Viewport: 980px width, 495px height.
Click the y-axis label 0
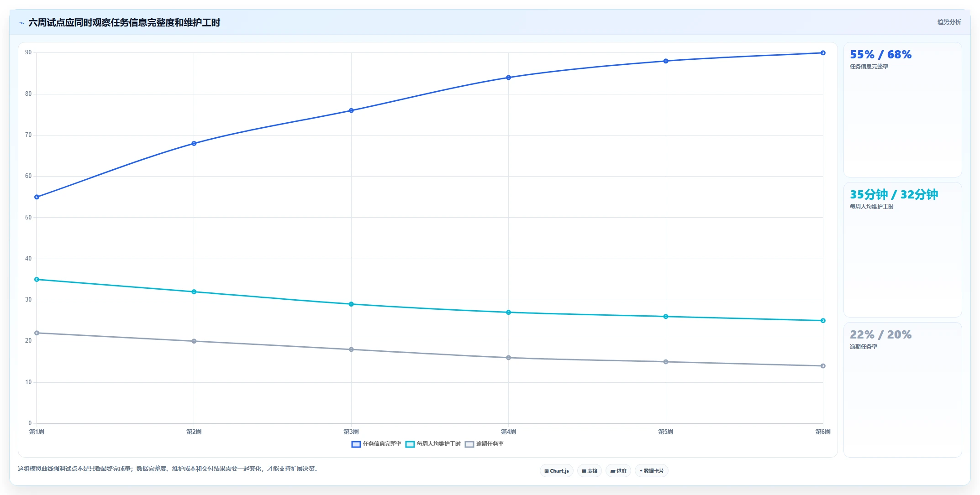[x=30, y=423]
